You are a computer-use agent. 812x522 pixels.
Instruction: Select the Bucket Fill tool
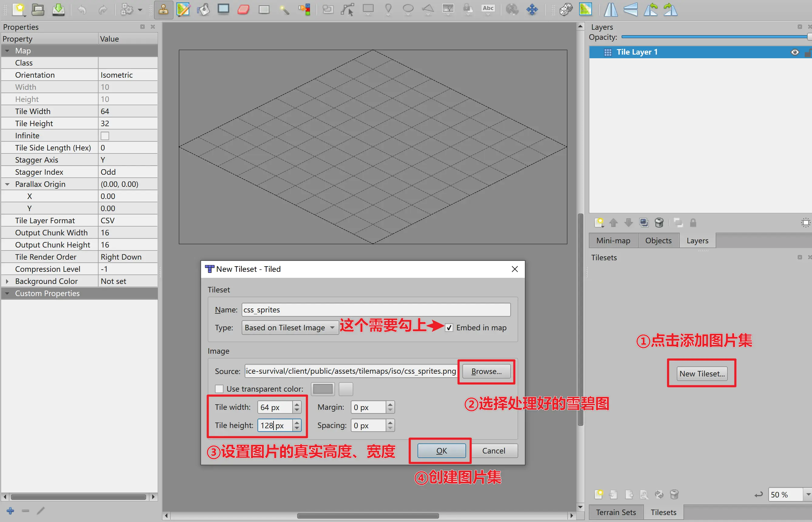pyautogui.click(x=203, y=9)
